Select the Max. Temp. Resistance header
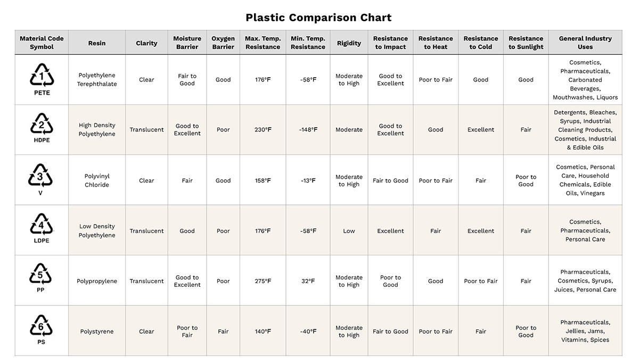Screen dimensions: 639x364 tap(263, 43)
